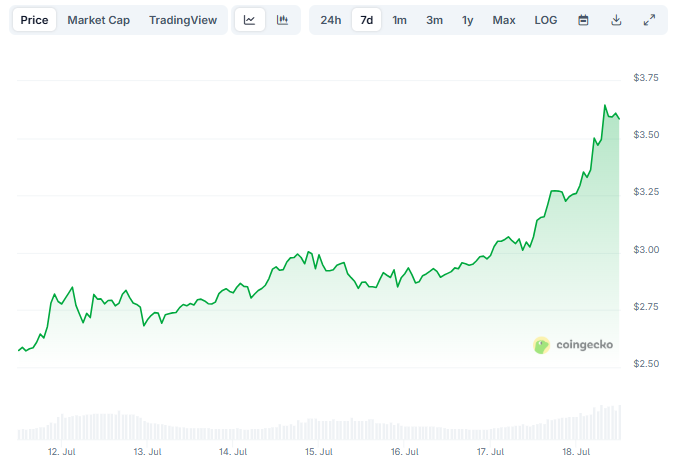Expand chart to fullscreen

[x=649, y=20]
